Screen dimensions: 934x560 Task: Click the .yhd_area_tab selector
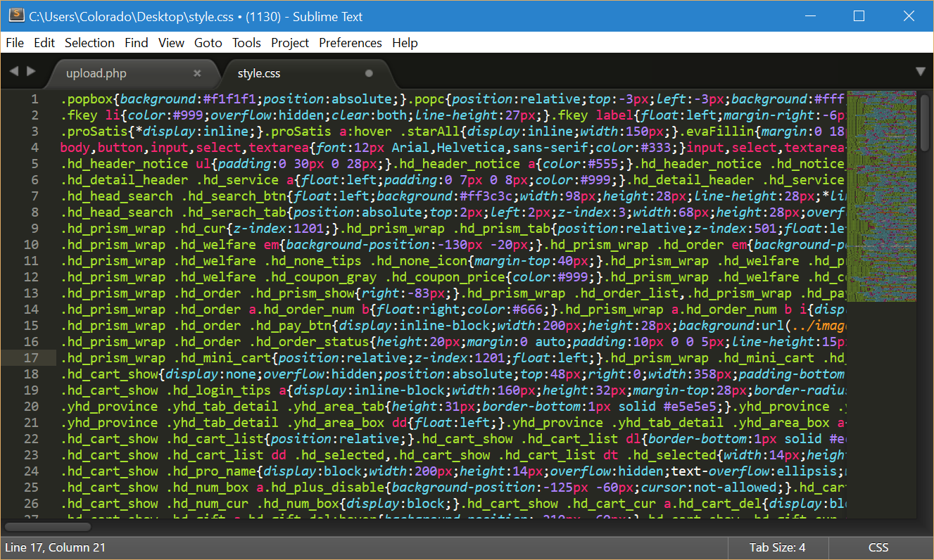click(336, 407)
